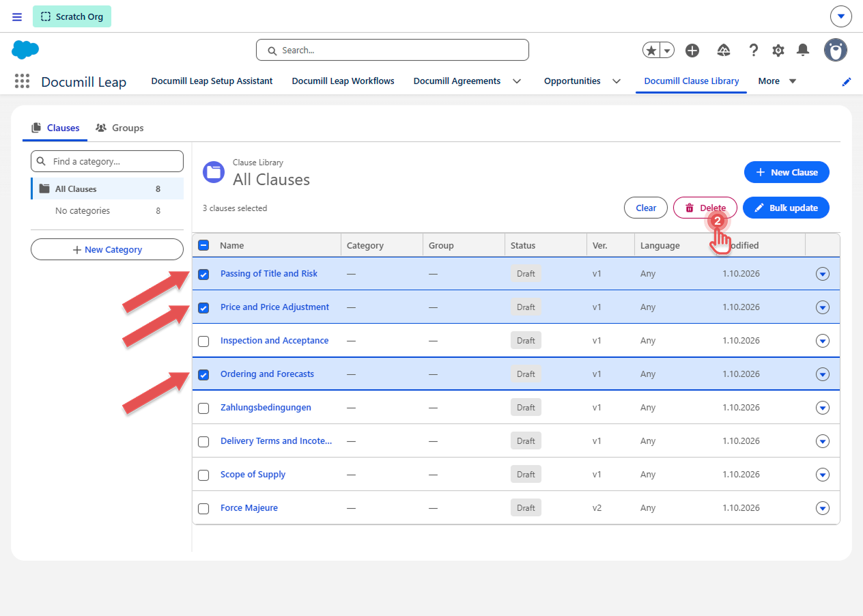Click the Scratch Org badge
Viewport: 863px width, 616px height.
pyautogui.click(x=72, y=16)
